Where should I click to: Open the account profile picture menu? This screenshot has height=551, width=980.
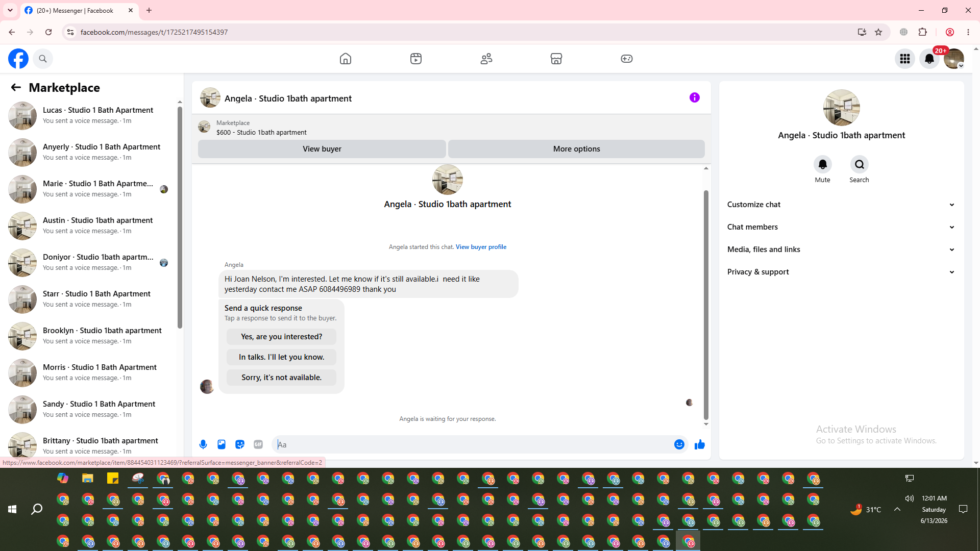[954, 59]
